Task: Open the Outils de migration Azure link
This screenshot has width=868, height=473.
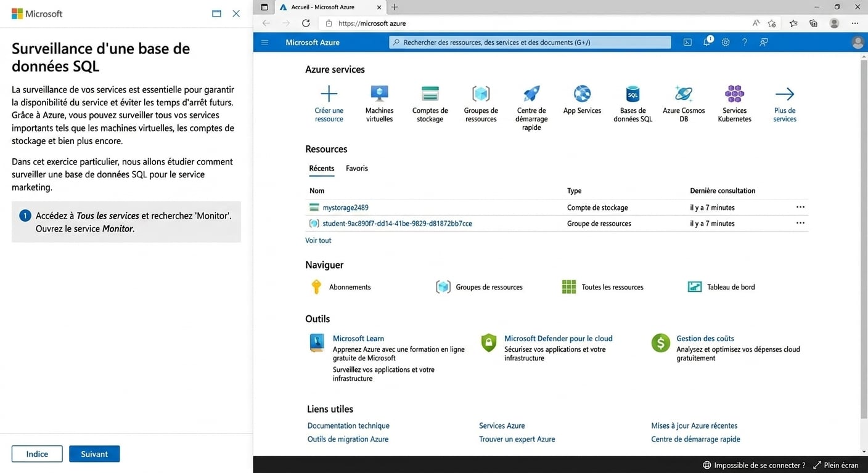Action: point(348,440)
